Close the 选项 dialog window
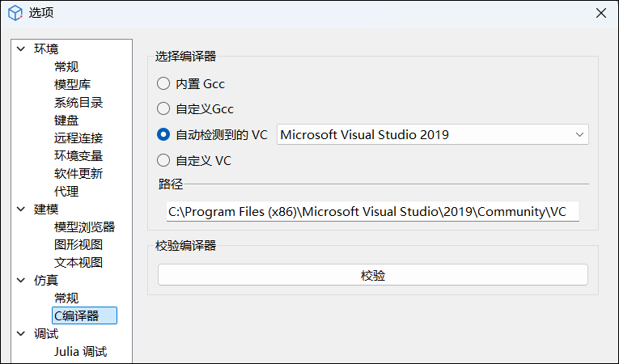 coord(600,13)
